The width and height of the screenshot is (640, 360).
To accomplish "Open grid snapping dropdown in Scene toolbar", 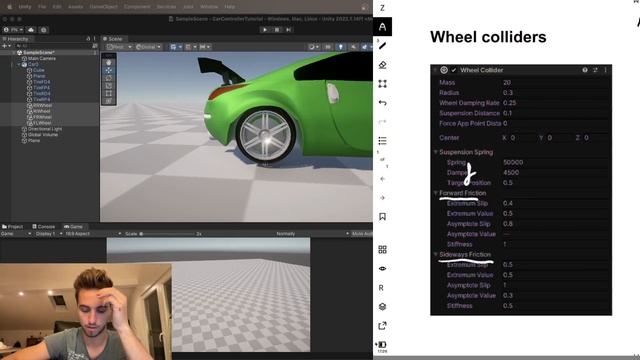I will (190, 47).
